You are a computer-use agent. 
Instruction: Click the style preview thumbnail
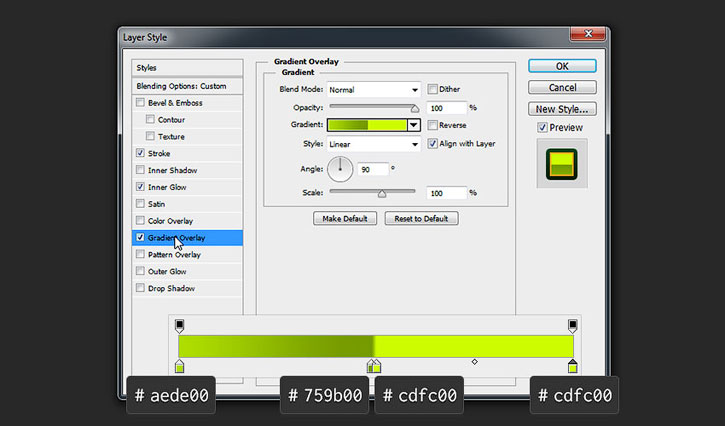[x=562, y=164]
